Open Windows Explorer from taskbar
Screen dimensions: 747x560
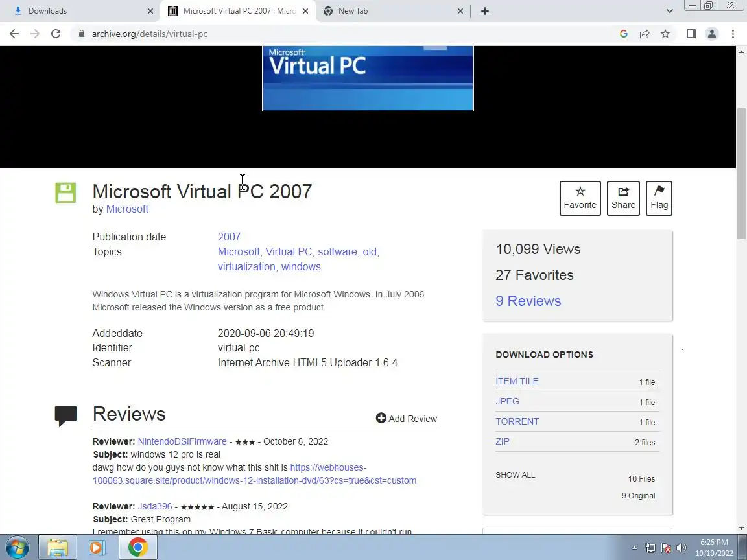(57, 548)
